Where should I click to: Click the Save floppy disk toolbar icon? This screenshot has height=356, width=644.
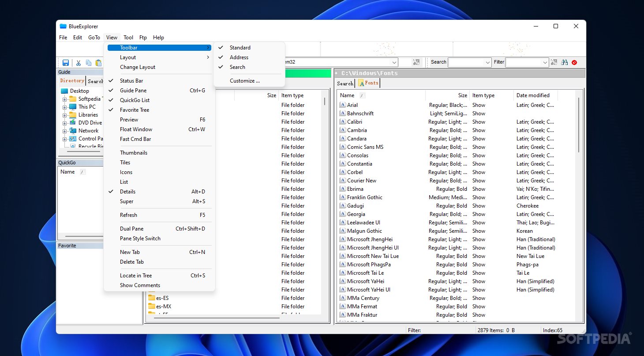click(66, 63)
